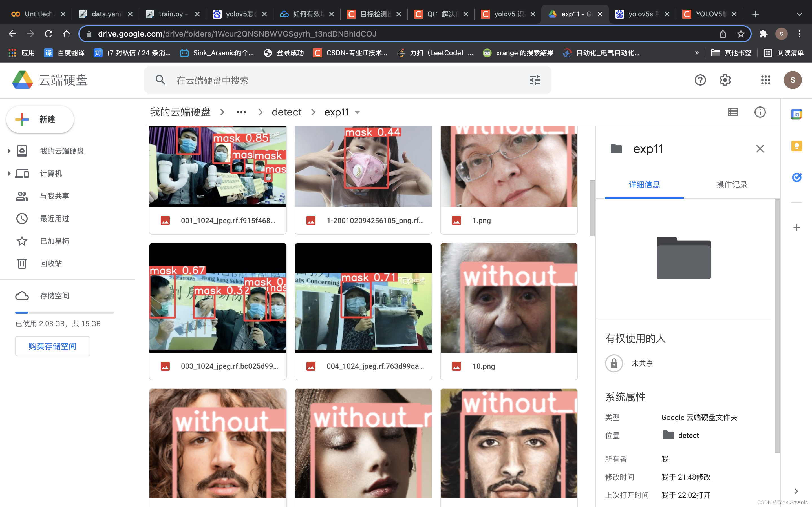The height and width of the screenshot is (507, 812).
Task: Switch to list layout view
Action: (733, 112)
